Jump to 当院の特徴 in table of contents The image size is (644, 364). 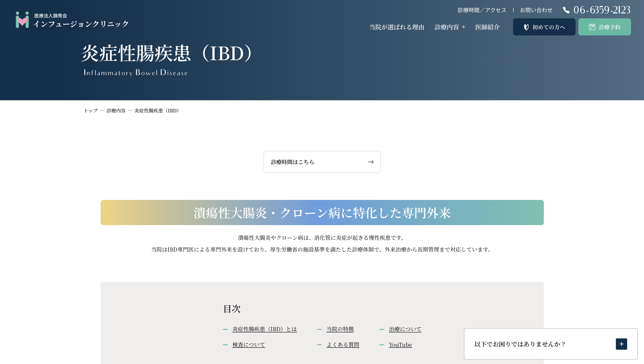pos(340,329)
